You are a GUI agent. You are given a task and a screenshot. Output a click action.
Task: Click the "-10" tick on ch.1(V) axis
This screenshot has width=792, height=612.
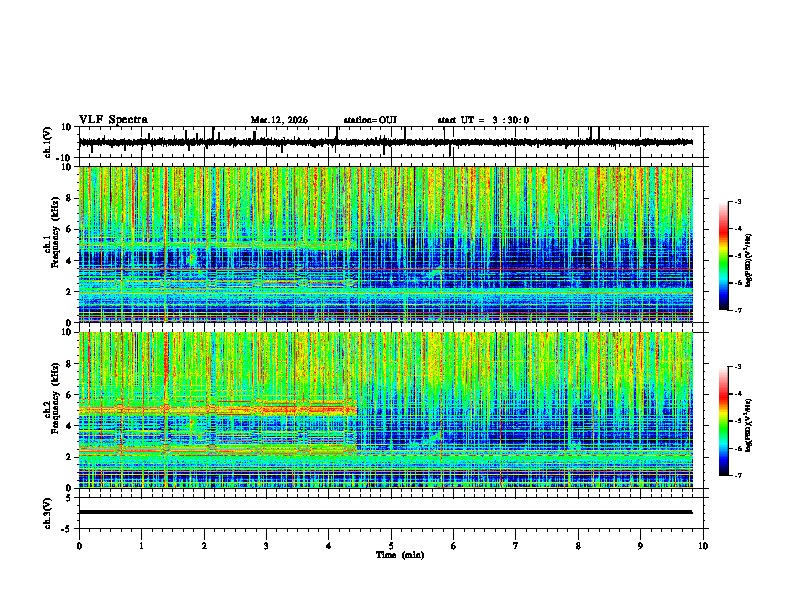(x=64, y=158)
